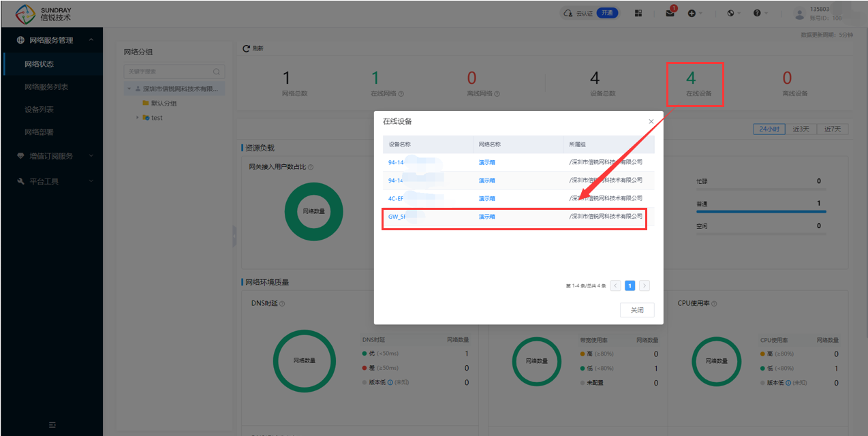The image size is (868, 436).
Task: Click the sidebar collapse icon at bottom left
Action: coord(52,424)
